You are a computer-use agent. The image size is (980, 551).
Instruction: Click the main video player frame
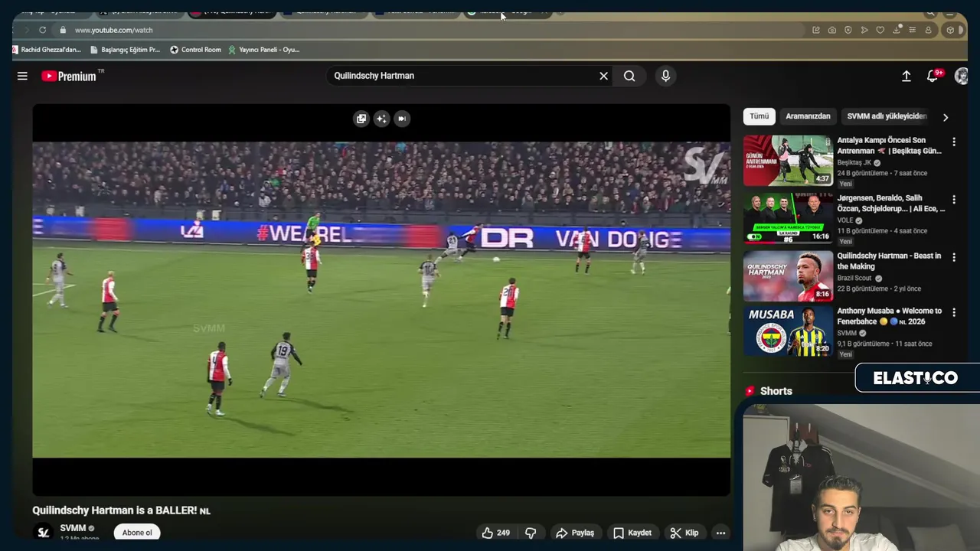click(x=381, y=300)
